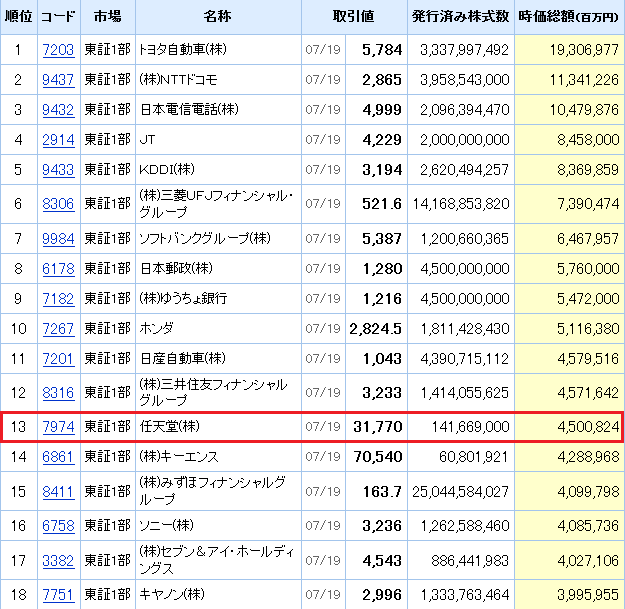625x609 pixels.
Task: Click Sony's price value 3,236
Action: tap(382, 526)
